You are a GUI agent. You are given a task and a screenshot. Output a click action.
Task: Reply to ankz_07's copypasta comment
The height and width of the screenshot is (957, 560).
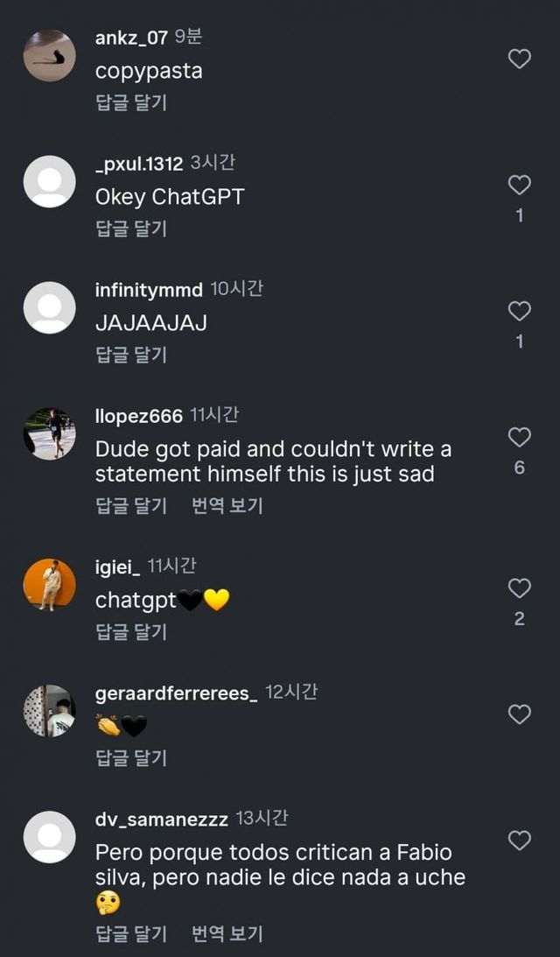[131, 102]
